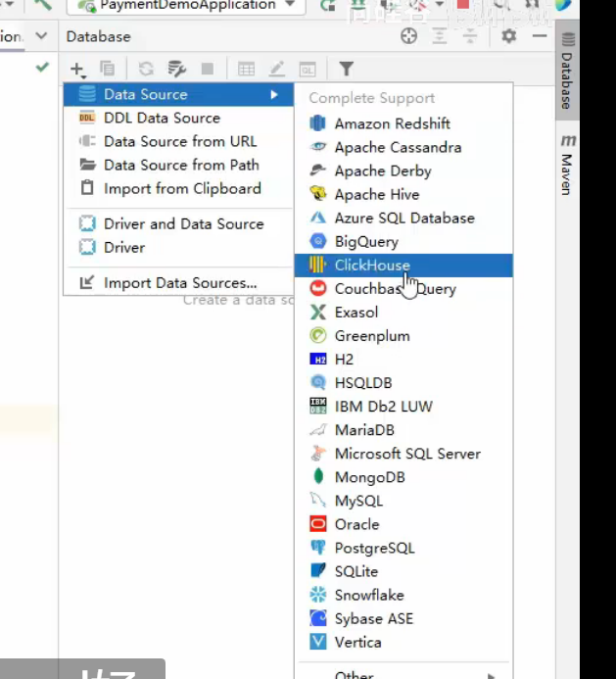Select Apache Hive data source

pyautogui.click(x=403, y=194)
